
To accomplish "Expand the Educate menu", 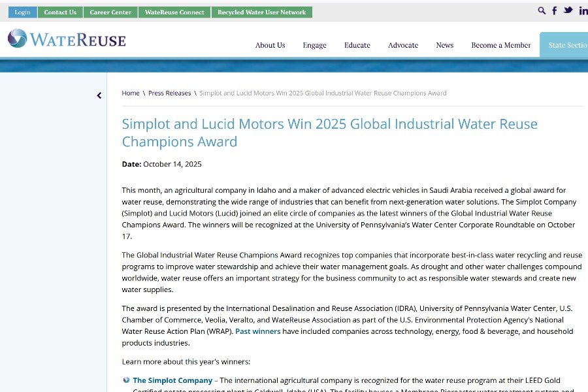I will 357,45.
